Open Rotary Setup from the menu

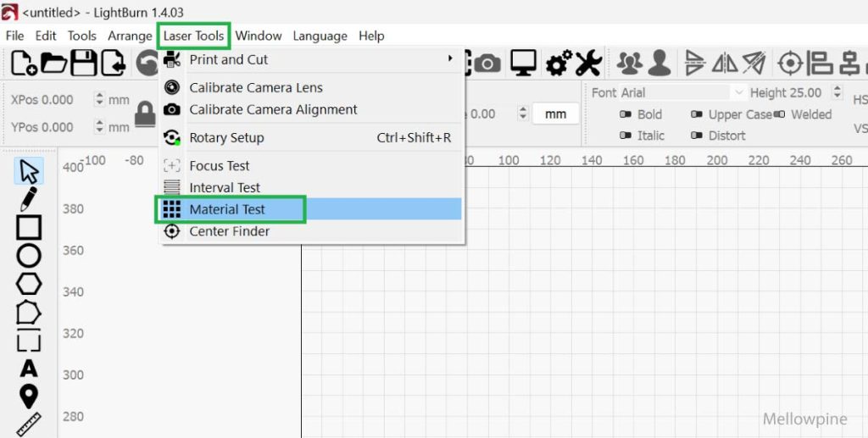pyautogui.click(x=312, y=138)
